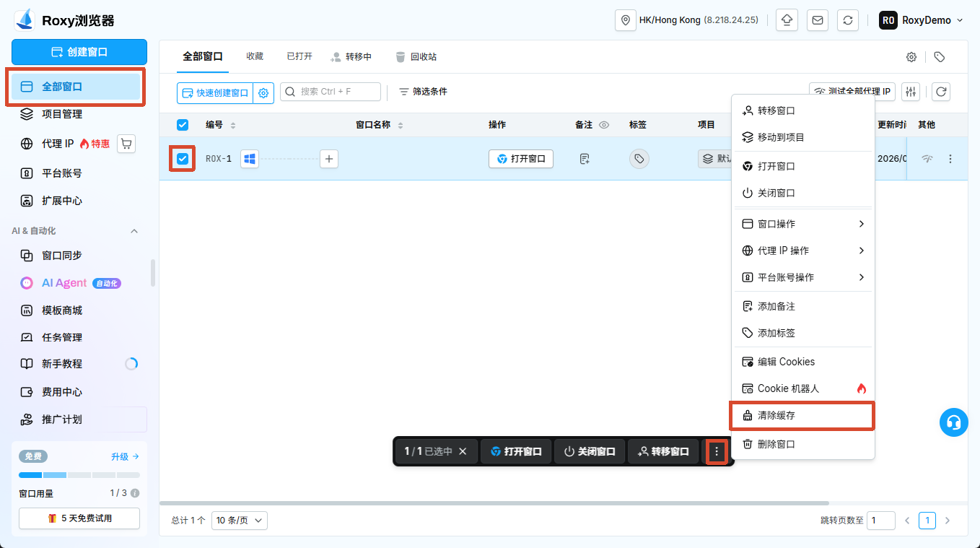Choose 移动到项目 from the context menu
Image resolution: width=980 pixels, height=548 pixels.
[x=802, y=137]
